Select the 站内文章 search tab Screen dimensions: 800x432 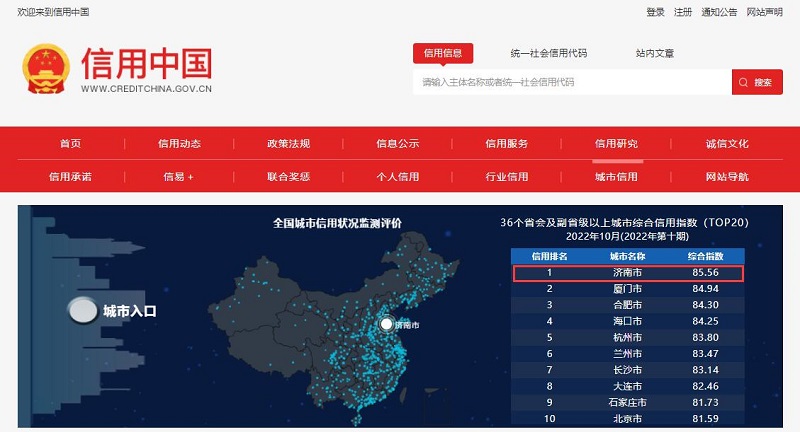[x=655, y=53]
